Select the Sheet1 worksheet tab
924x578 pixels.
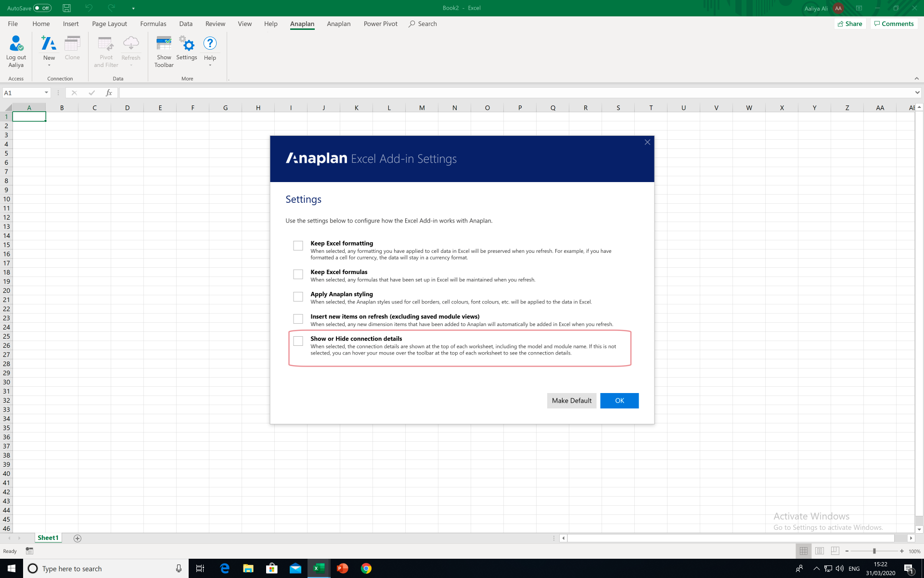click(x=48, y=538)
